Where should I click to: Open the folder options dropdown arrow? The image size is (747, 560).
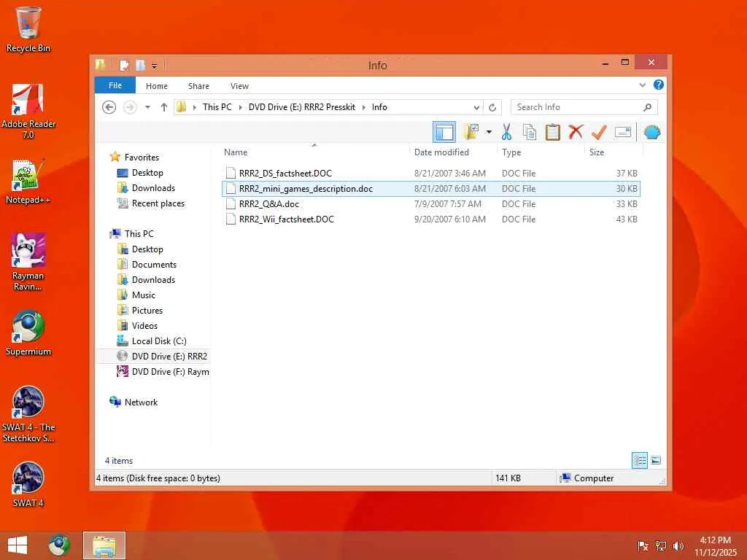[x=489, y=132]
